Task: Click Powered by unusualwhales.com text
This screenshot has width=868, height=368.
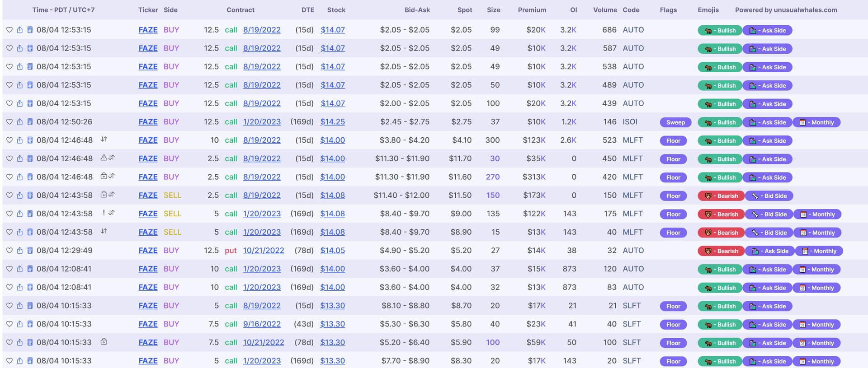Action: pos(786,10)
